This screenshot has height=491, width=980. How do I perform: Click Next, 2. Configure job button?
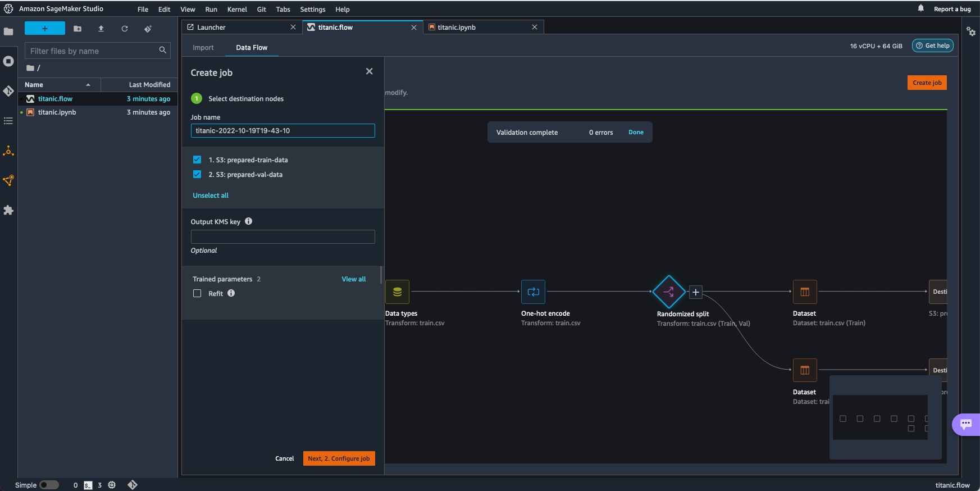(339, 458)
